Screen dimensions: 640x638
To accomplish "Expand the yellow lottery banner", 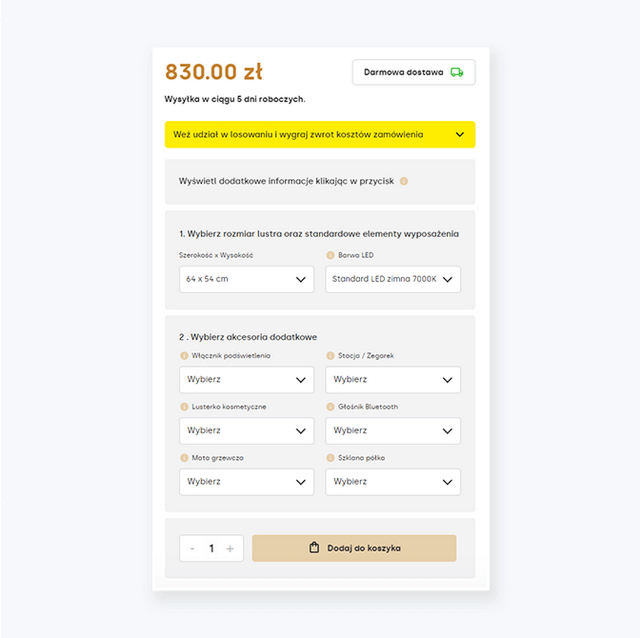I will coord(320,134).
